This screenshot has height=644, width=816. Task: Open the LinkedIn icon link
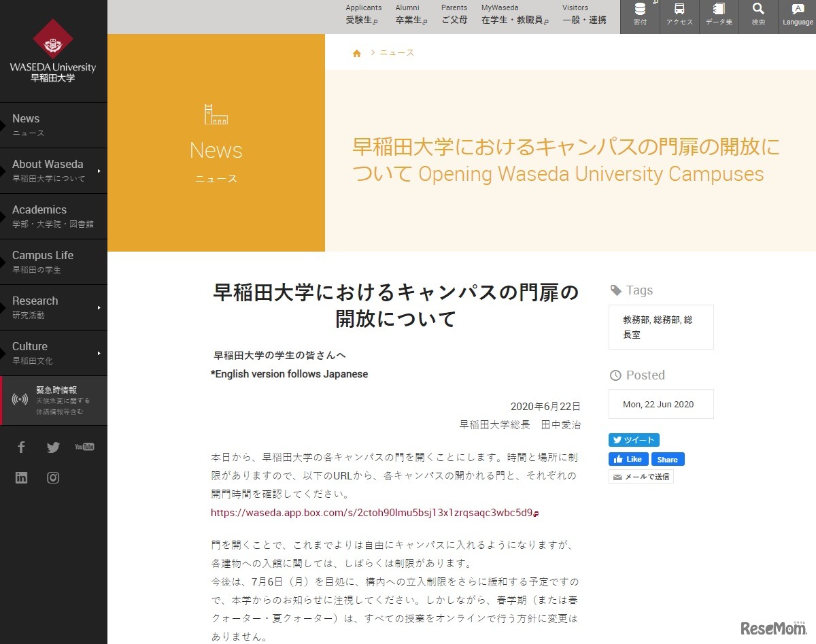pyautogui.click(x=21, y=477)
